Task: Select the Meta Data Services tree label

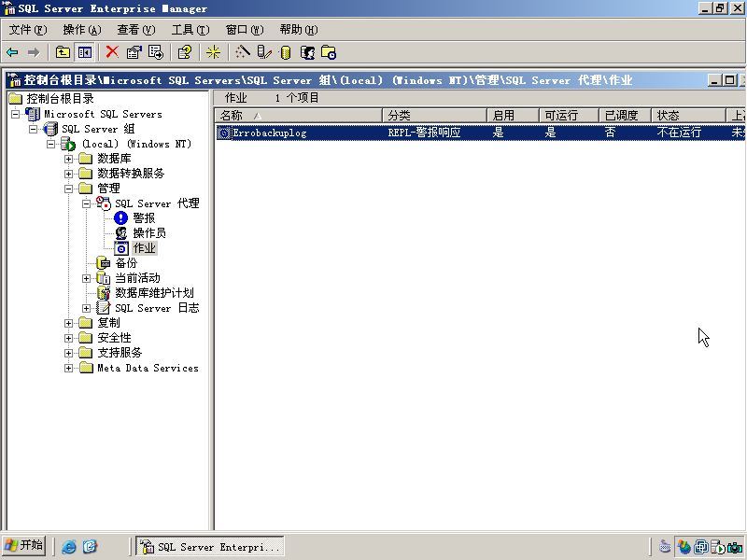Action: point(148,368)
